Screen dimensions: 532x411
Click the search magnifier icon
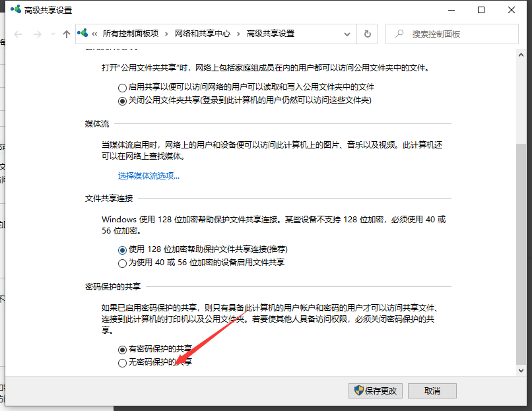[x=399, y=34]
